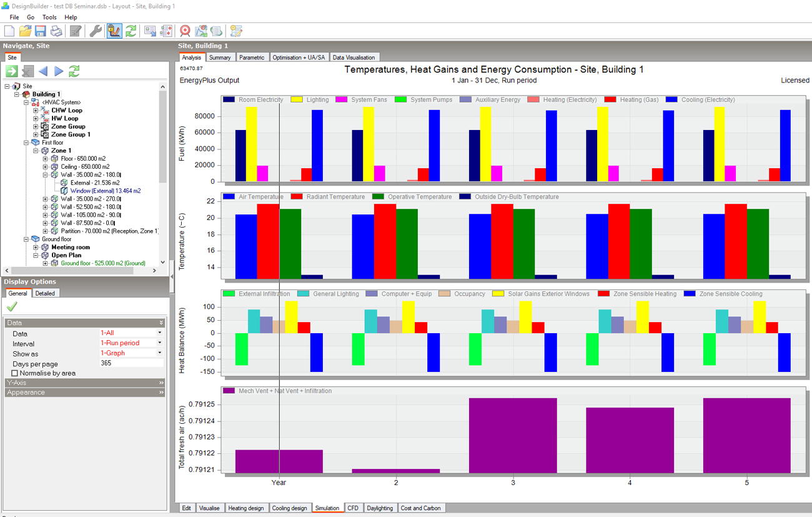Click the yellow Lighting legend swatch
812x517 pixels.
pos(296,99)
